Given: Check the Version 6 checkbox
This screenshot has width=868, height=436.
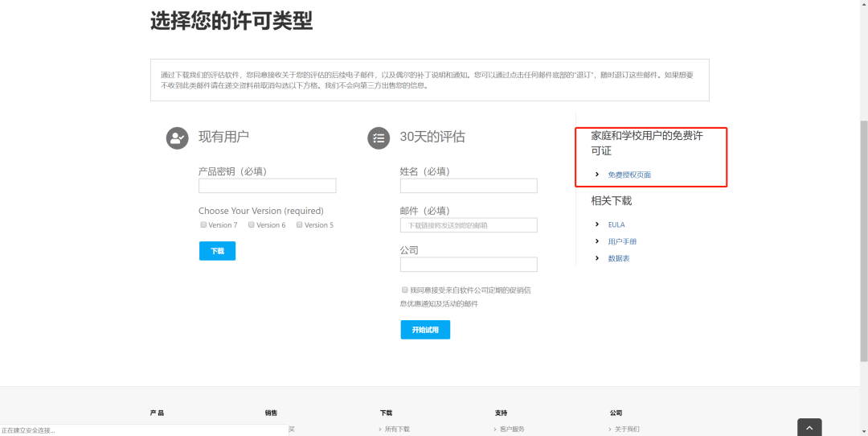Looking at the screenshot, I should [x=252, y=224].
